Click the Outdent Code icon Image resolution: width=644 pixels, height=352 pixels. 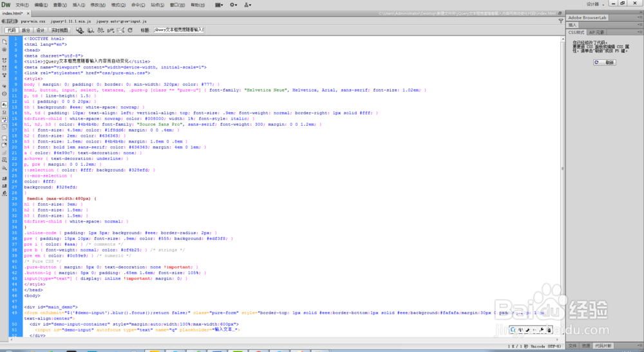tap(5, 186)
